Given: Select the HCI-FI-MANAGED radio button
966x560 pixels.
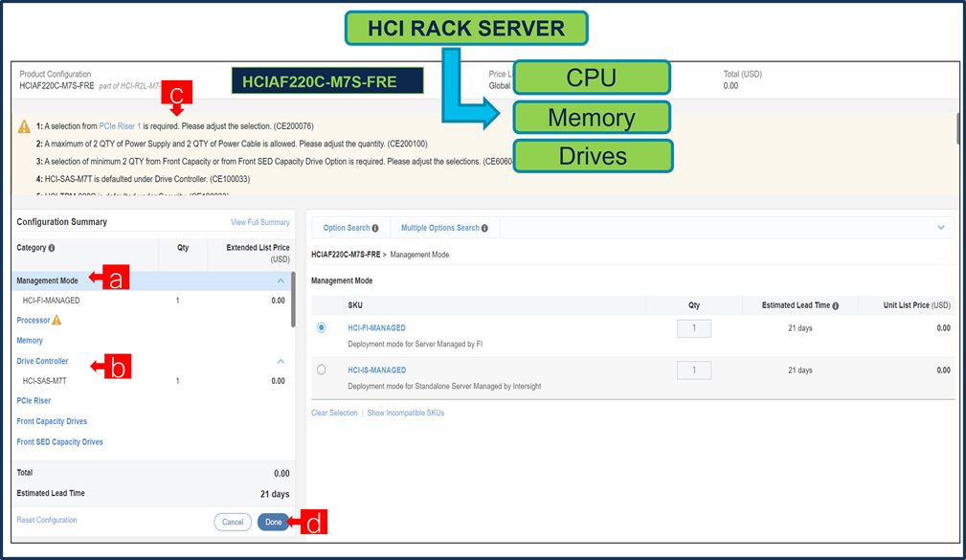Looking at the screenshot, I should coord(321,327).
